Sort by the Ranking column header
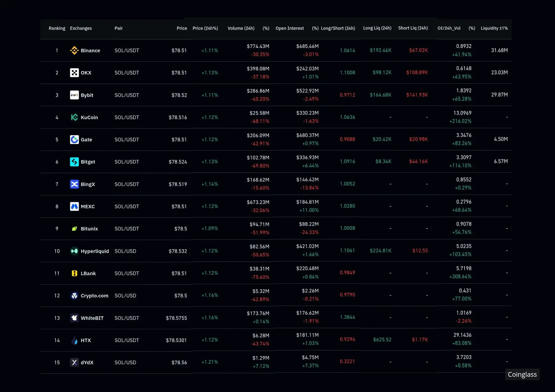 point(57,28)
